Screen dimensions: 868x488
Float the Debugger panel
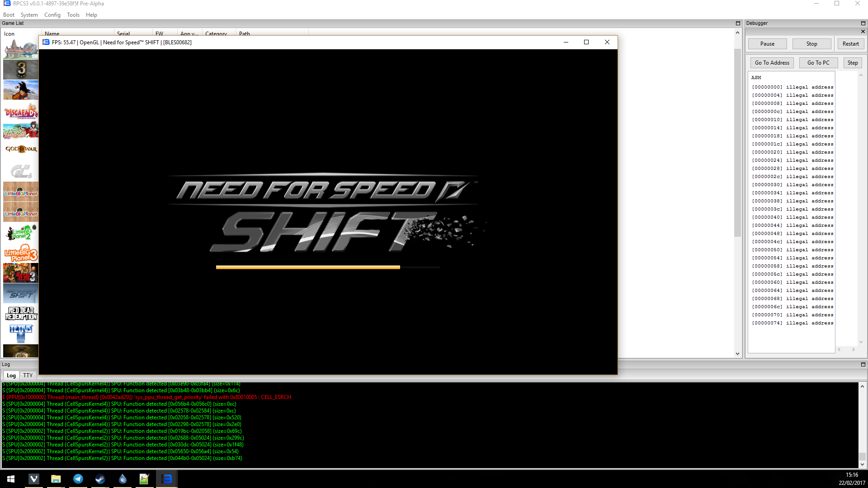click(x=863, y=23)
